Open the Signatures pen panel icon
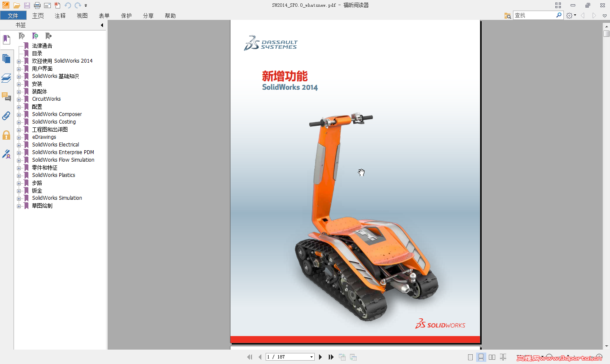 click(6, 154)
